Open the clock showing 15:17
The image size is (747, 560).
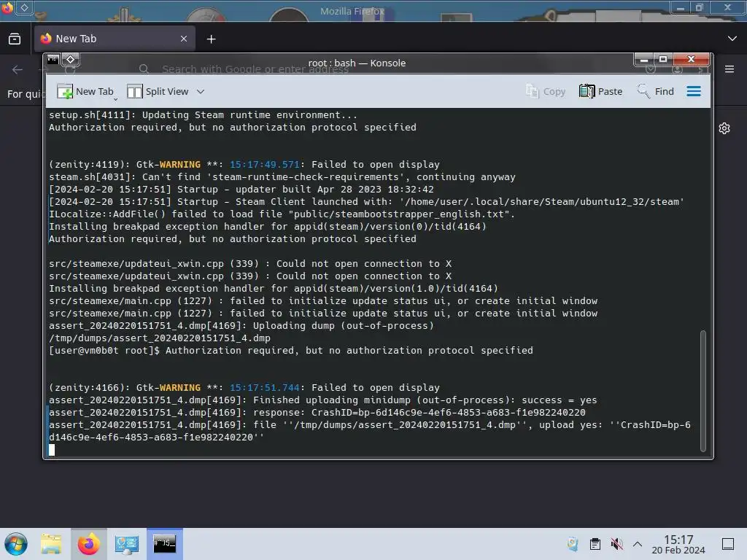pos(678,544)
